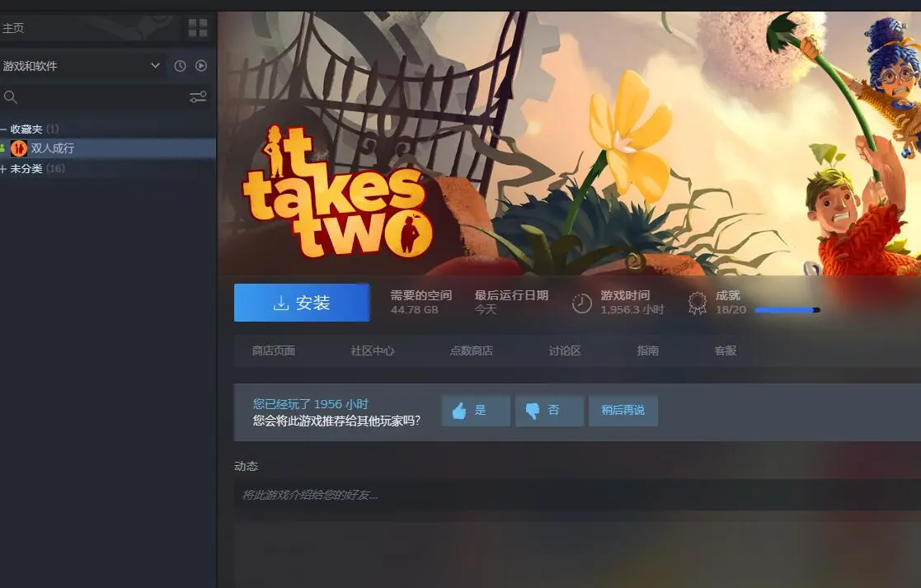
Task: Open the 讨论区 tab
Action: point(565,350)
